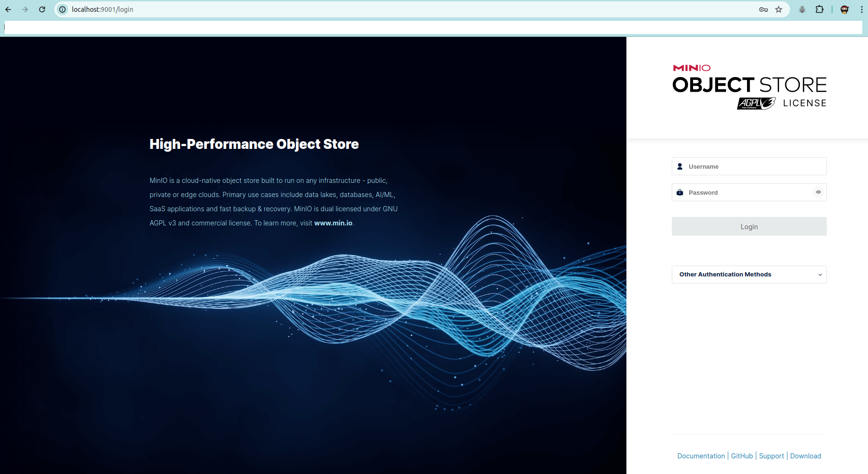Open the extensions puzzle icon

point(820,9)
